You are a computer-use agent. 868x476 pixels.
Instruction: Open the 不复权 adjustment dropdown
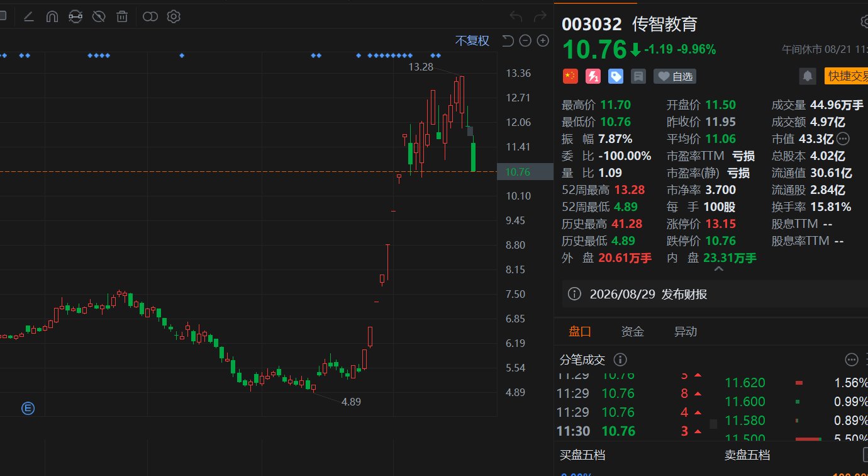472,41
